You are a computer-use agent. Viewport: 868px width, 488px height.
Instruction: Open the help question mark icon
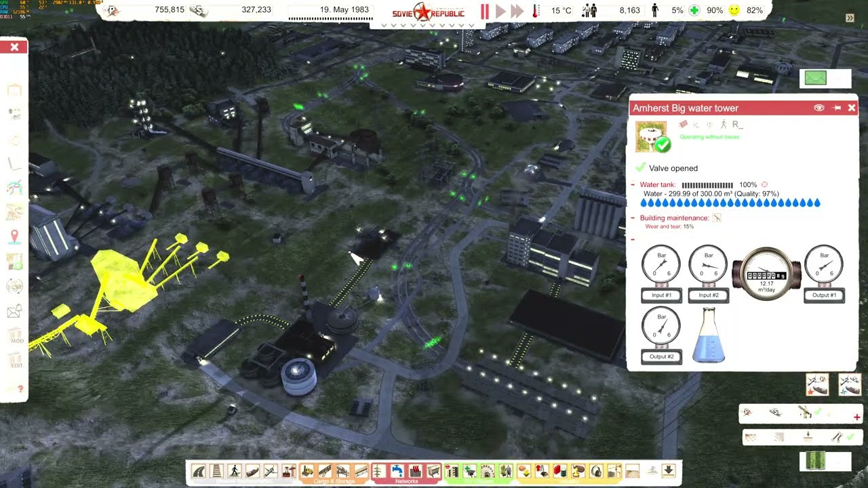(x=20, y=388)
